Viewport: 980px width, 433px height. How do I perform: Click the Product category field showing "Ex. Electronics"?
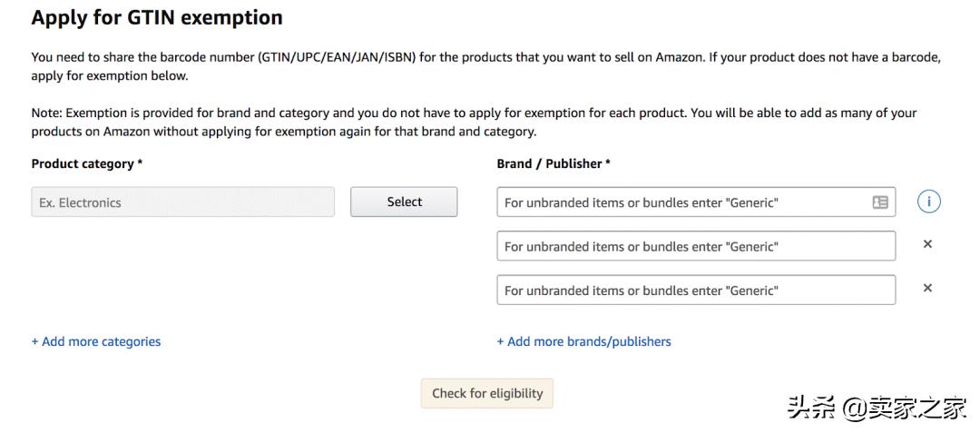182,202
